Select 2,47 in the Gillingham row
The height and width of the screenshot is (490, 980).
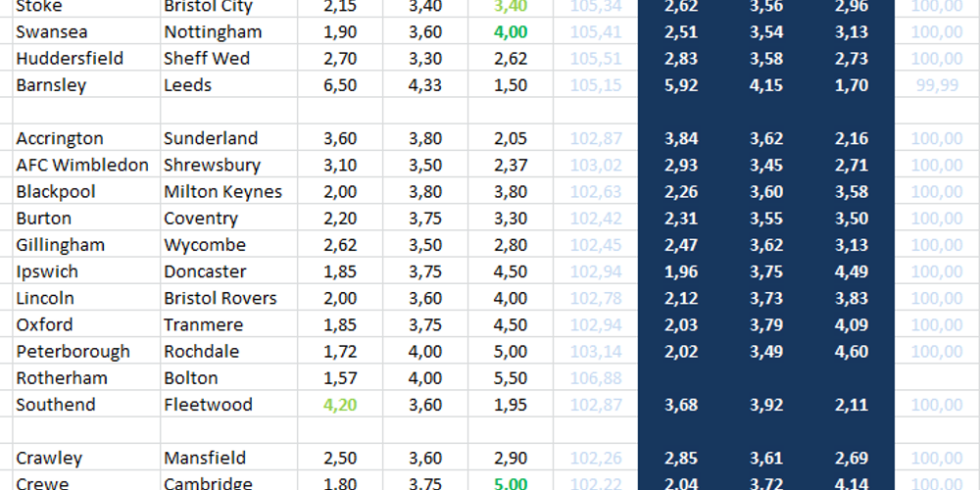681,244
